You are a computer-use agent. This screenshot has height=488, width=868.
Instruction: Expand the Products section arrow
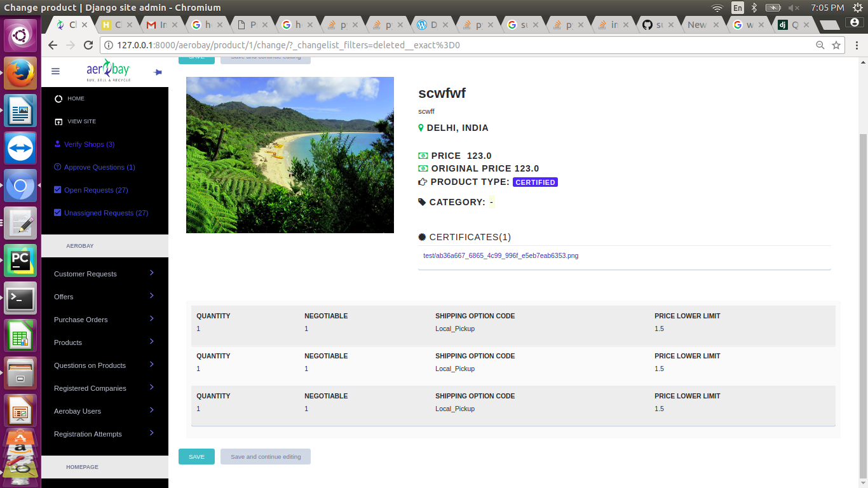(x=152, y=342)
